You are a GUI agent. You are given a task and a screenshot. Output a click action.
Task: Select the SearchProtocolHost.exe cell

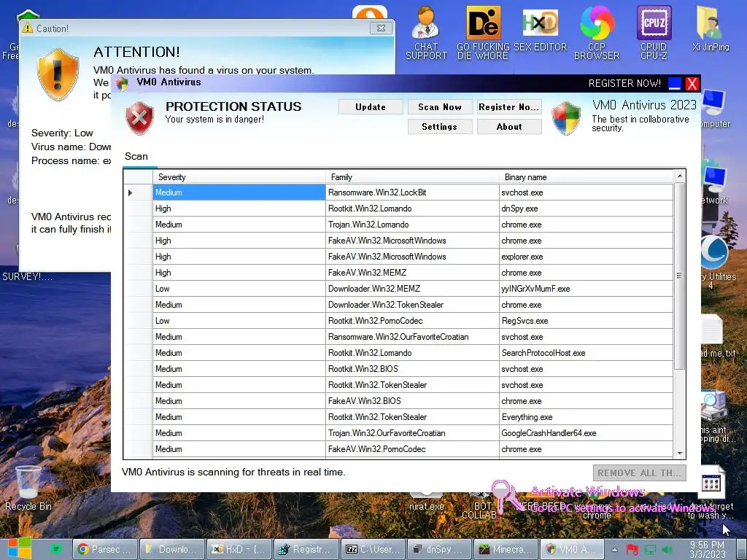[x=586, y=353]
